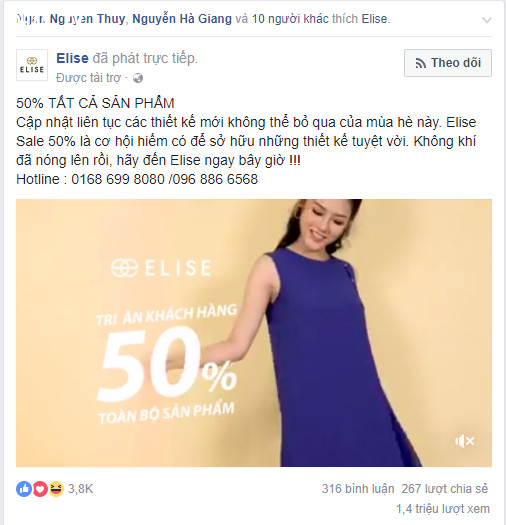
Task: Click the RSS icon in Theo dõi button
Action: coord(421,63)
